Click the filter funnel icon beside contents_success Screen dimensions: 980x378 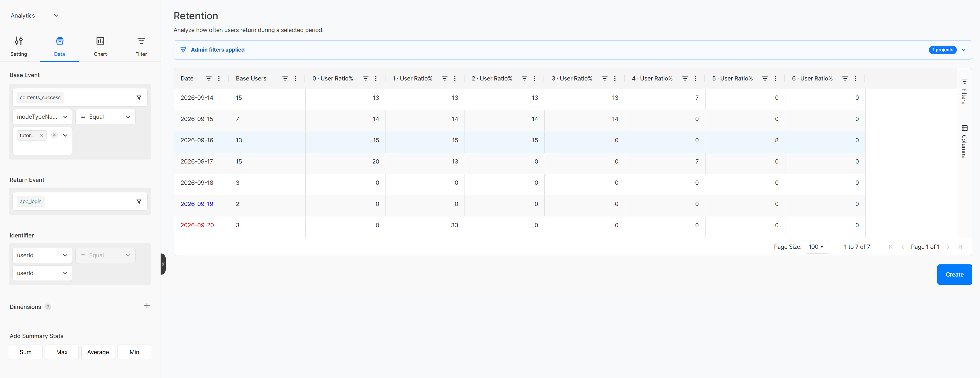139,97
